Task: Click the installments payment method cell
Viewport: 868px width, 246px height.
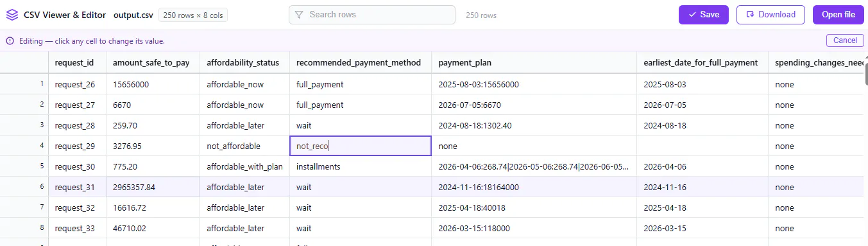Action: (x=360, y=166)
